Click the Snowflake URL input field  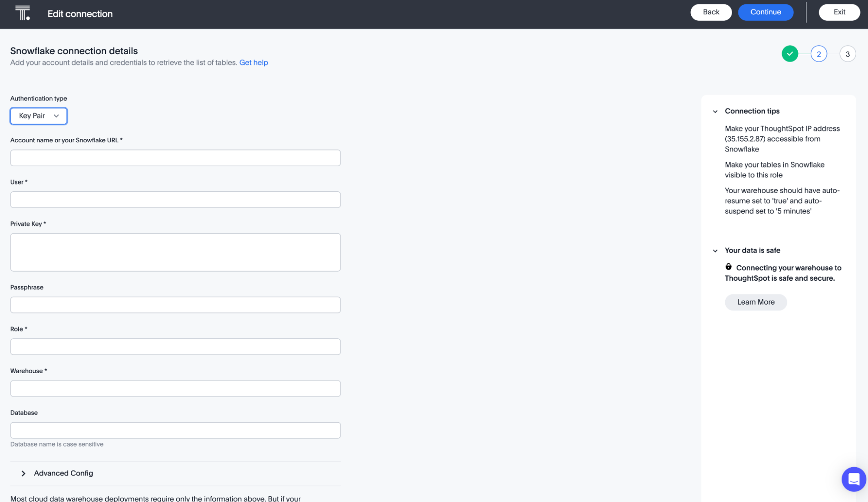click(175, 157)
